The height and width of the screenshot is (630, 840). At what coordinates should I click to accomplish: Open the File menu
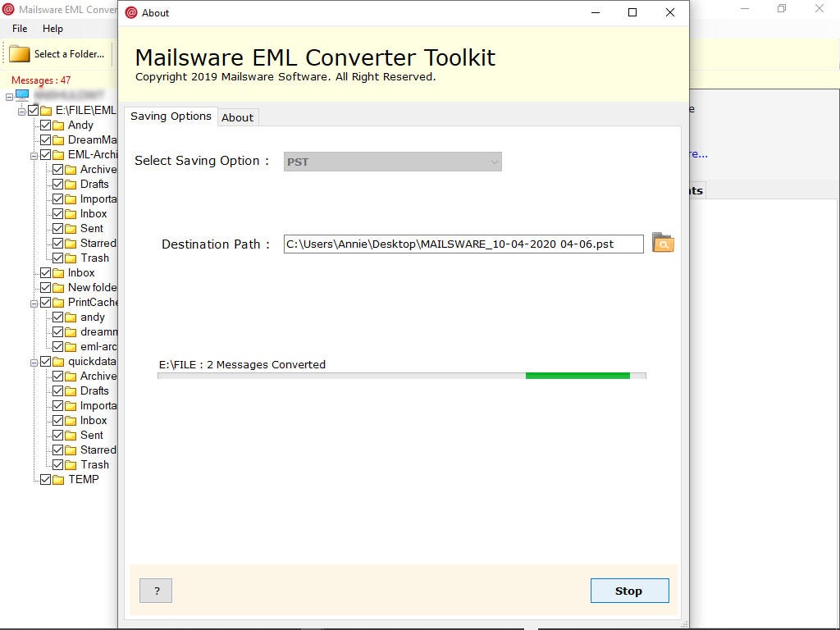[x=20, y=29]
